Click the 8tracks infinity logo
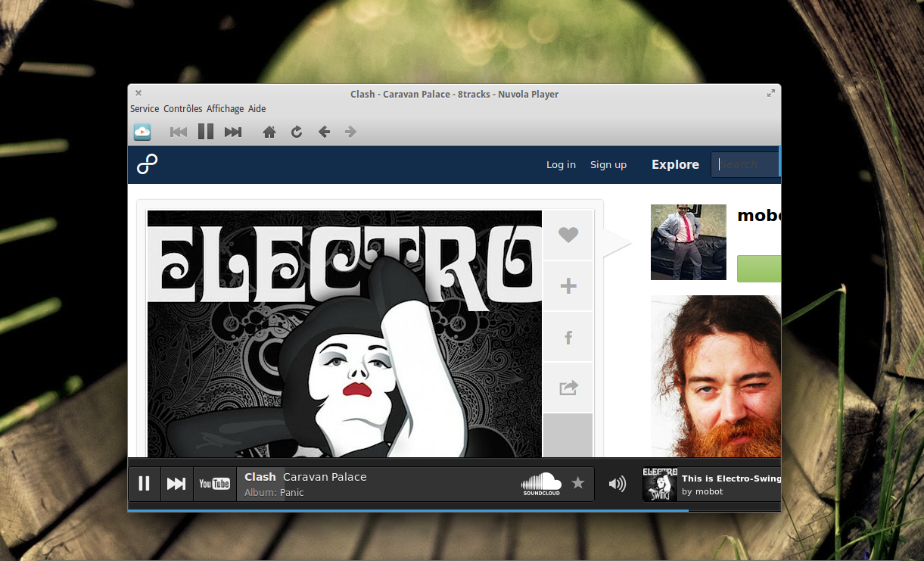 [x=147, y=164]
